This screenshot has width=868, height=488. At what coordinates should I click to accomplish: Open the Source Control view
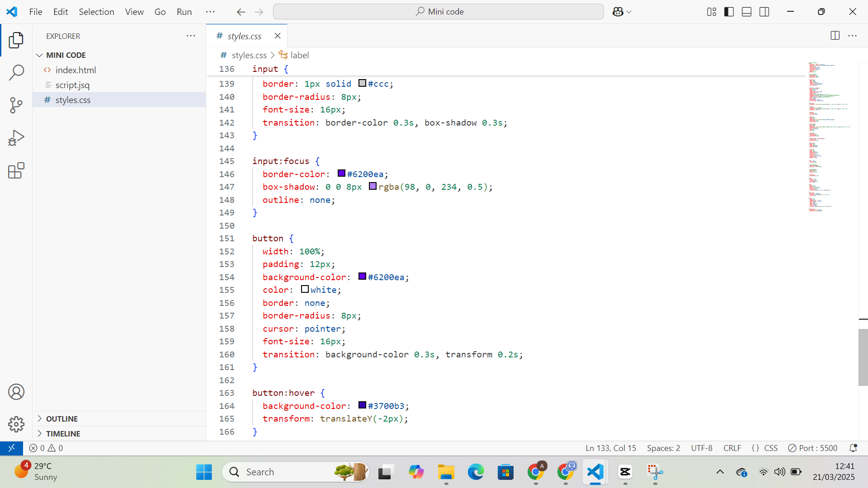[x=16, y=105]
